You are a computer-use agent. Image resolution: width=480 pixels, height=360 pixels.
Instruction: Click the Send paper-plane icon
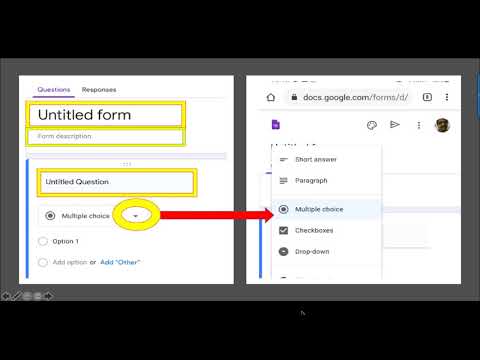click(395, 124)
